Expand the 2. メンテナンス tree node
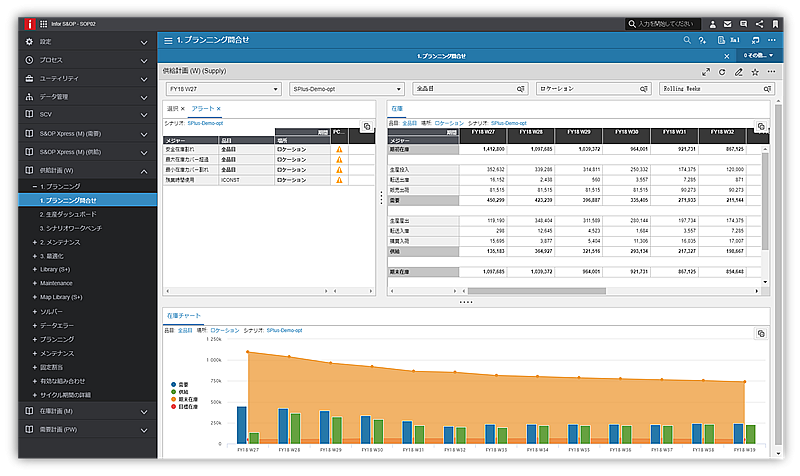Screen dimensions: 800x476 tap(35, 242)
